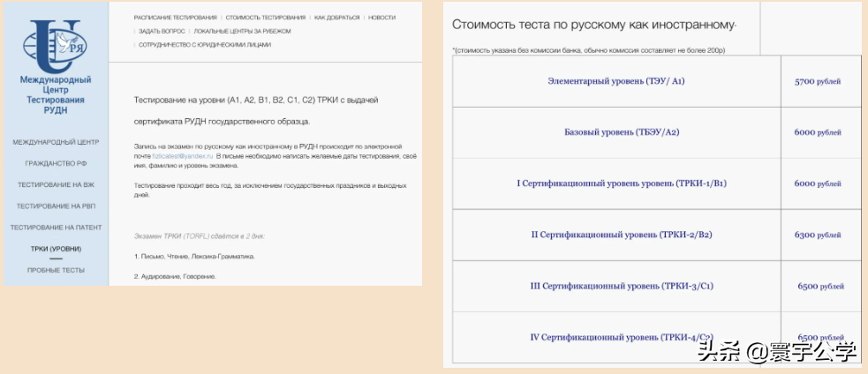868x374 pixels.
Task: Click the price cell for ТРКИ-3/С1
Action: 821,286
